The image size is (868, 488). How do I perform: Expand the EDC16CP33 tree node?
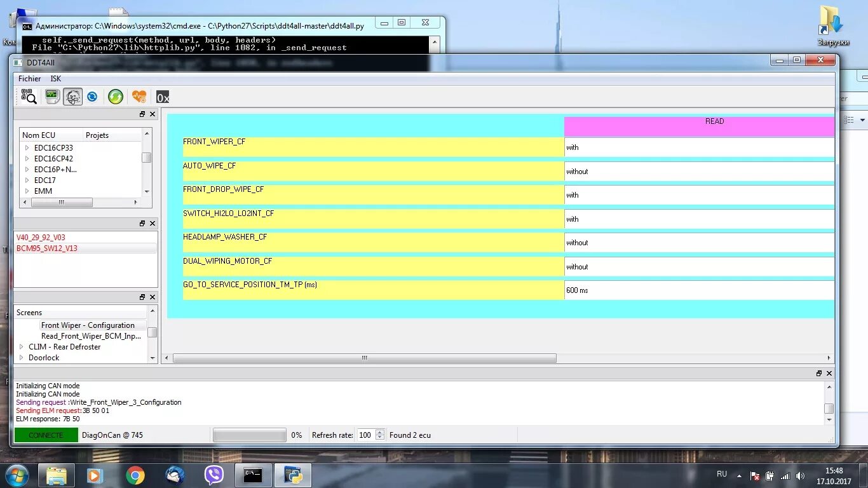coord(27,148)
